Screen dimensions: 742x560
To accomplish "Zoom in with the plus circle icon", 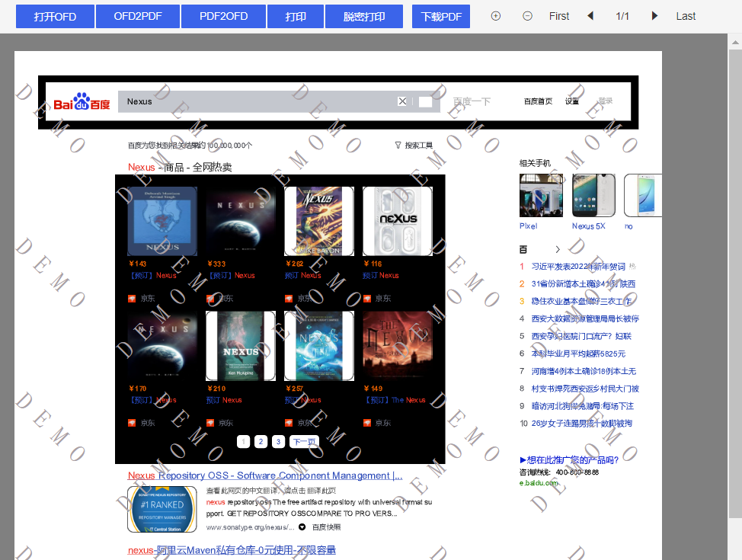I will click(495, 16).
